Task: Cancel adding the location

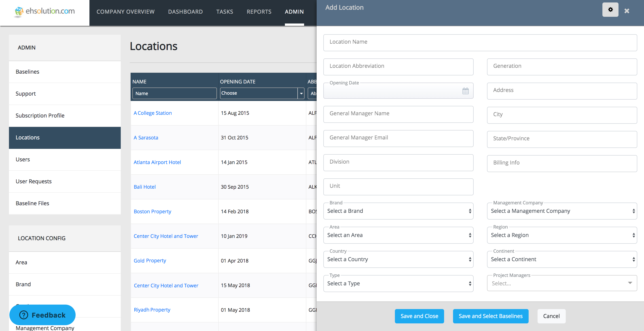Action: 551,316
